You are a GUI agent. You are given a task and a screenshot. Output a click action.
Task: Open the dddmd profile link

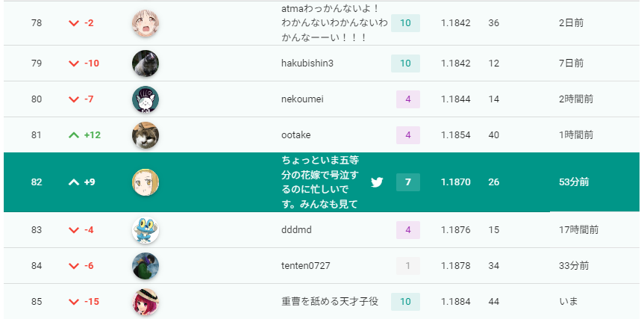[x=296, y=230]
